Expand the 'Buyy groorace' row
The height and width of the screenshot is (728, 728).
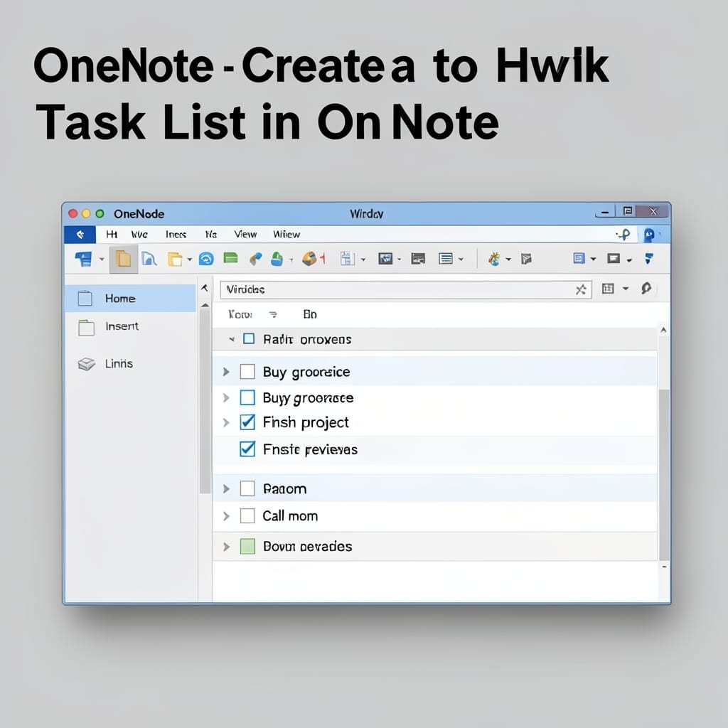[x=226, y=398]
